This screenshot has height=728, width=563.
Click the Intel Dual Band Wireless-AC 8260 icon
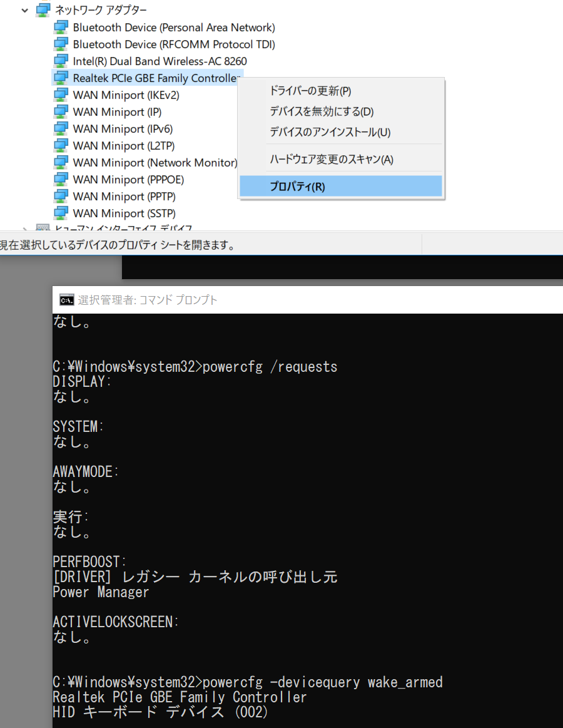pos(61,61)
